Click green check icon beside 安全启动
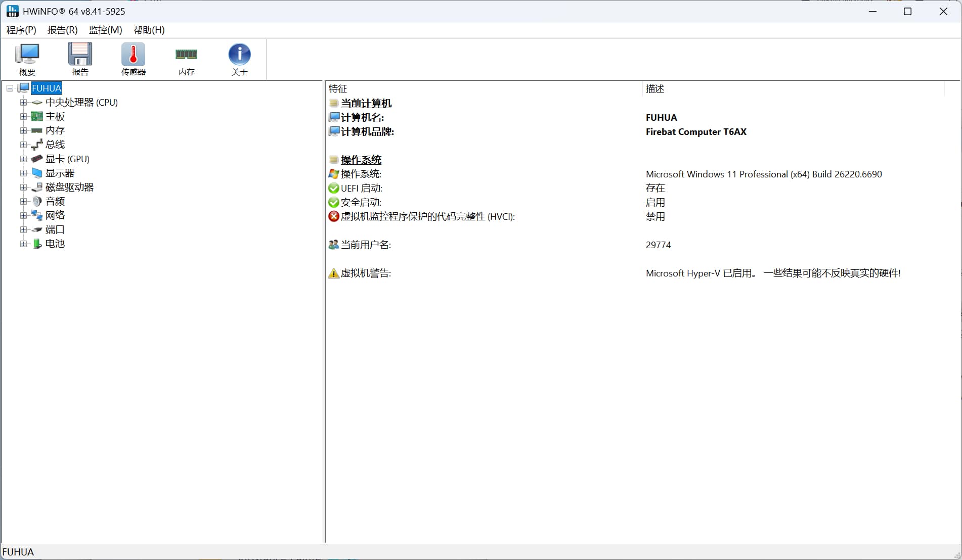Screen dimensions: 962x560 click(333, 202)
